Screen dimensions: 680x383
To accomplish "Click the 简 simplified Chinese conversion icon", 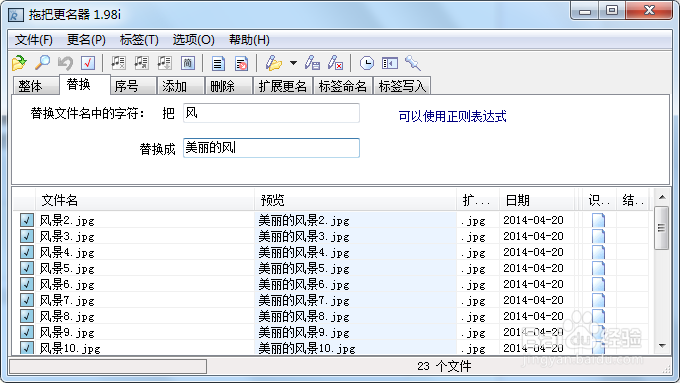I will coord(187,63).
